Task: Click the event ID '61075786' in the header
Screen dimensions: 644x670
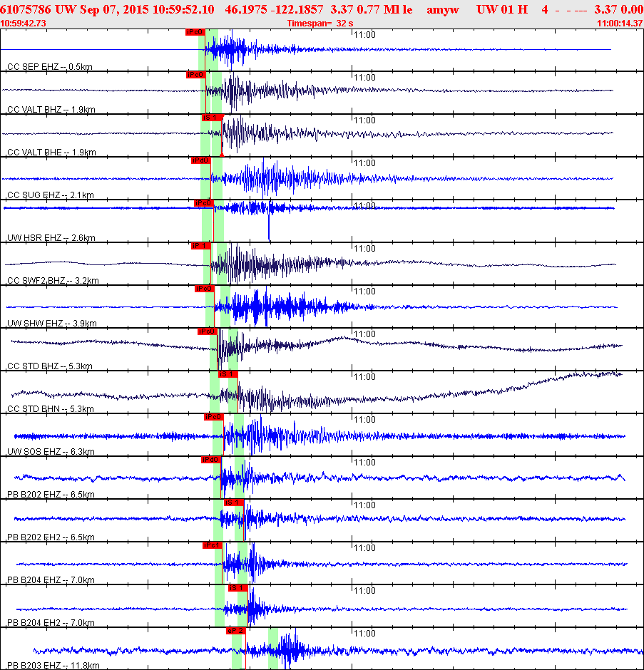Action: pyautogui.click(x=26, y=9)
